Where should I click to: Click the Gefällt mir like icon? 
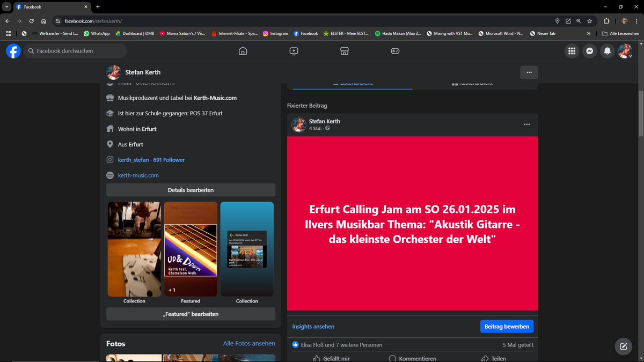pos(317,358)
